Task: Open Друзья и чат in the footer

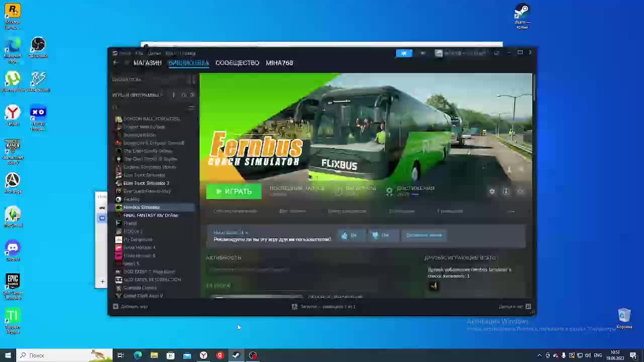Action: (x=515, y=306)
